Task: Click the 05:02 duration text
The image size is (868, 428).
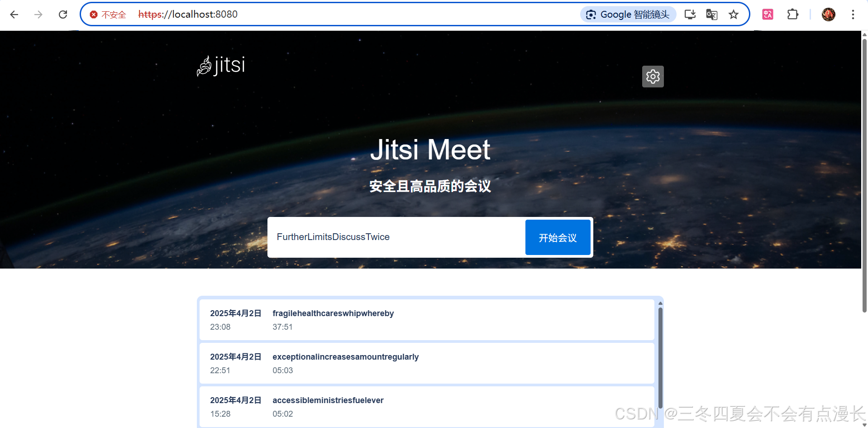Action: [283, 414]
